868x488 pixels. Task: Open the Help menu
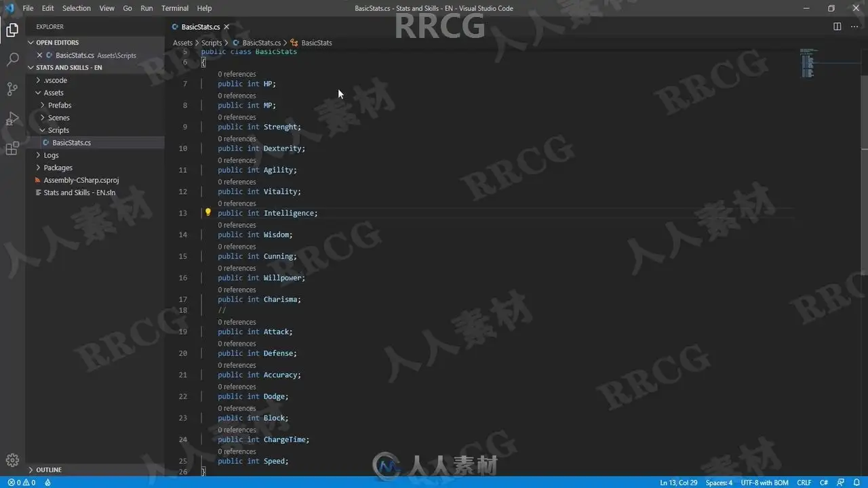pos(204,8)
